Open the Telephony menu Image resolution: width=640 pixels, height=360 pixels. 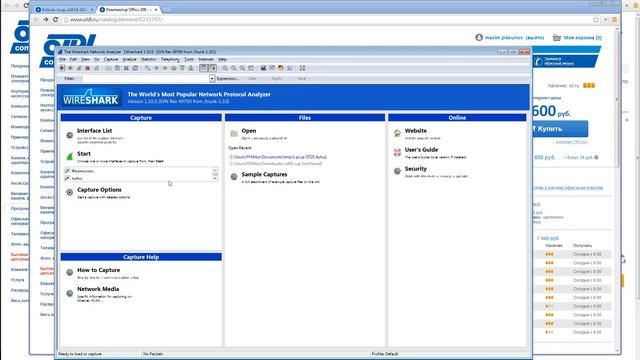[x=170, y=60]
